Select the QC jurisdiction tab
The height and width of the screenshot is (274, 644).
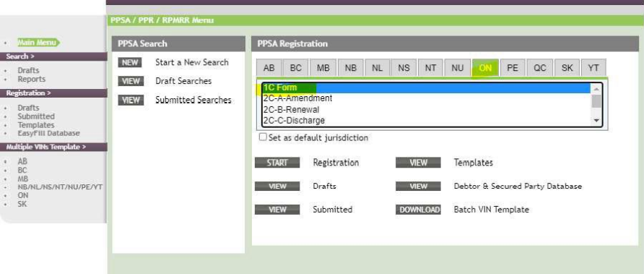540,68
